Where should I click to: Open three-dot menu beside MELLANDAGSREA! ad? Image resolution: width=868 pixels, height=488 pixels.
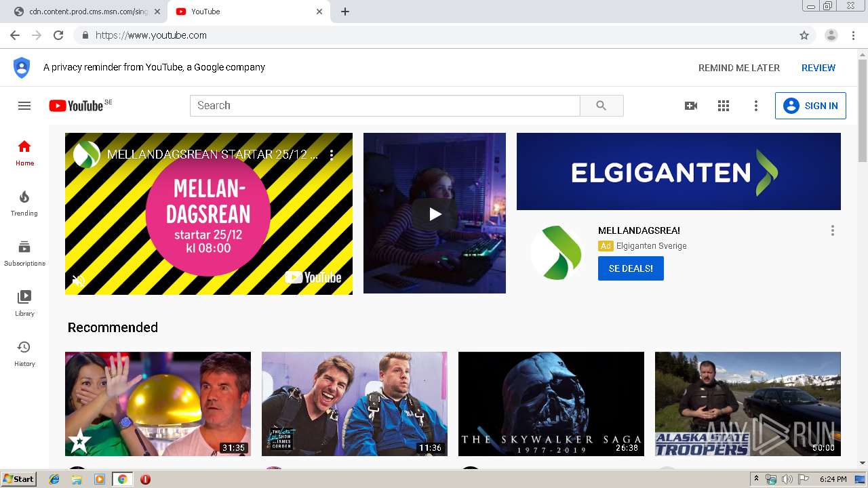pyautogui.click(x=833, y=230)
